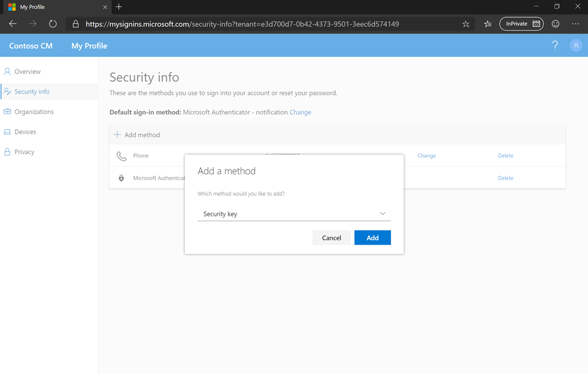
Task: Go to Devices in the sidebar
Action: (25, 132)
